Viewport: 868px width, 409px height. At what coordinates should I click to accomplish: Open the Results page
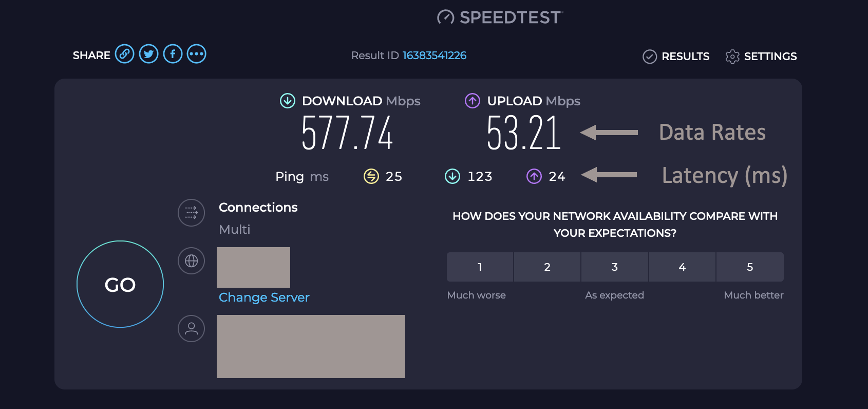[x=676, y=57]
